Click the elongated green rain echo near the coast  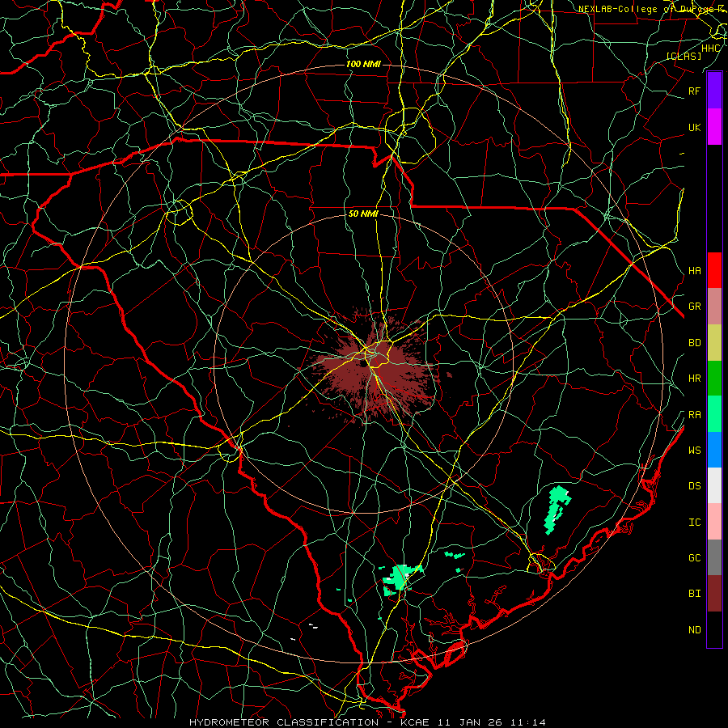click(x=557, y=510)
